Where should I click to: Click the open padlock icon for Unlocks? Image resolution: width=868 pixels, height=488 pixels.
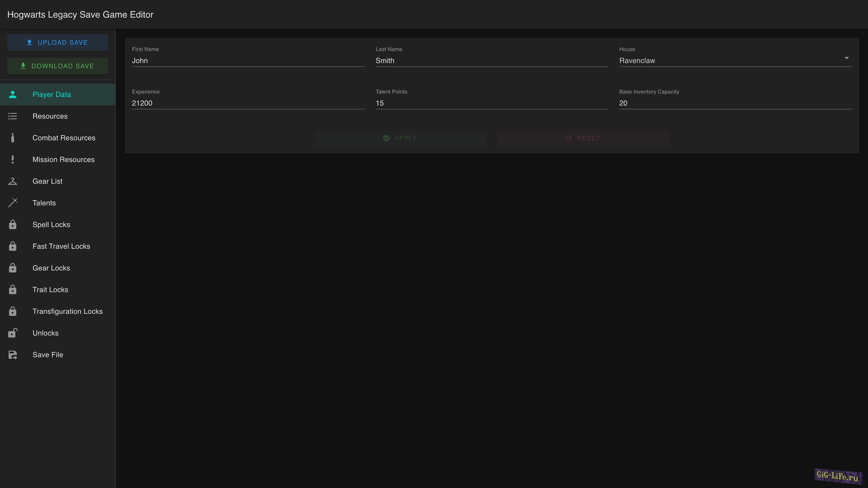tap(12, 333)
